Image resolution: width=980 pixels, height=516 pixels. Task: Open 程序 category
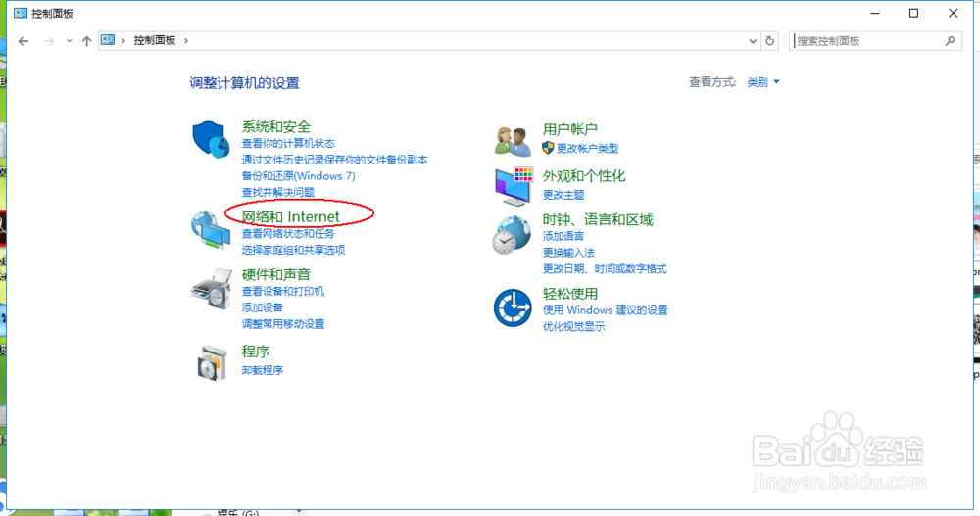click(256, 352)
